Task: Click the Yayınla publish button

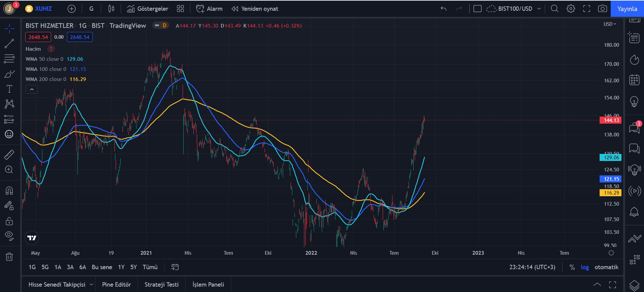Action: [x=627, y=9]
